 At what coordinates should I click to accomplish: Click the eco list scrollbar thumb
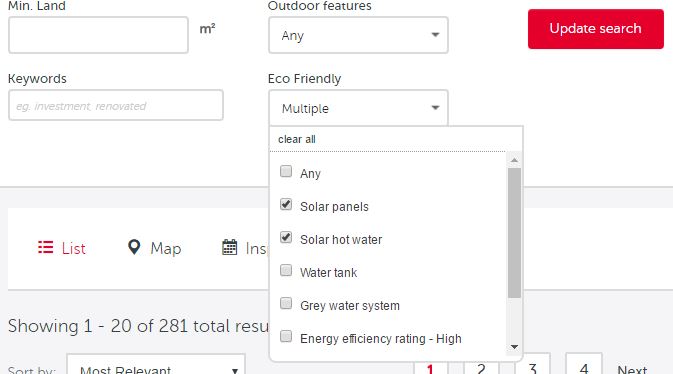pos(514,233)
